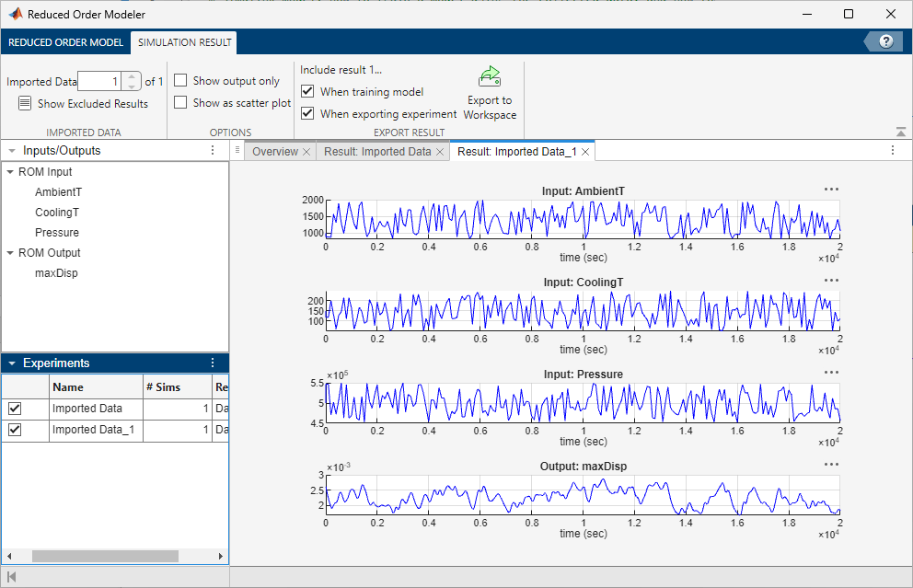Uncheck When training model
This screenshot has width=913, height=588.
pyautogui.click(x=306, y=91)
